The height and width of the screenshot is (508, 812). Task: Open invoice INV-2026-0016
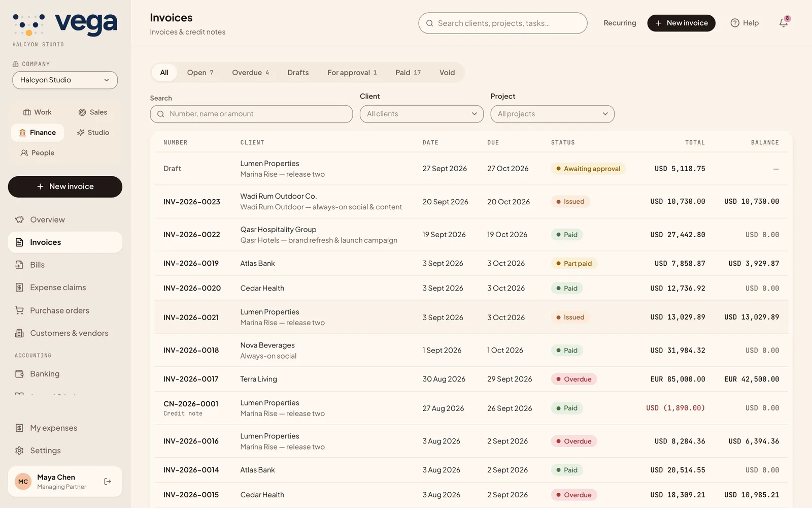click(x=471, y=441)
